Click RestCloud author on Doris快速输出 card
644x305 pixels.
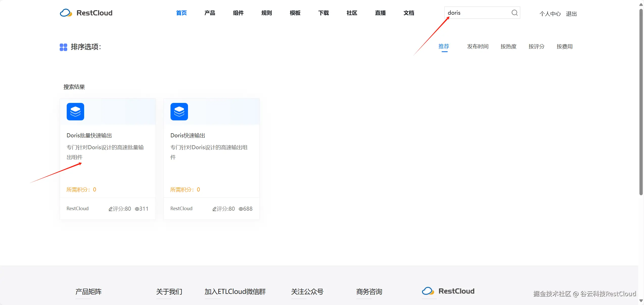tap(181, 209)
